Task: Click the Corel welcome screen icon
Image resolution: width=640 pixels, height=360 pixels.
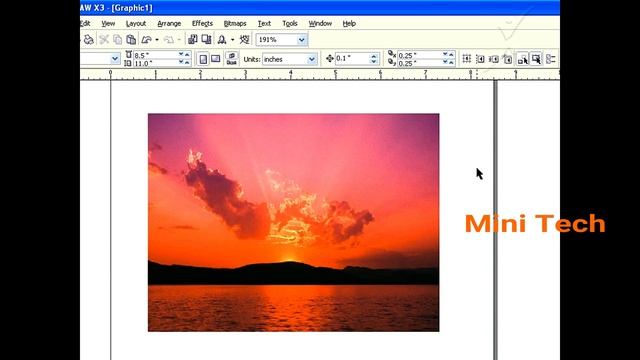Action: (x=244, y=40)
